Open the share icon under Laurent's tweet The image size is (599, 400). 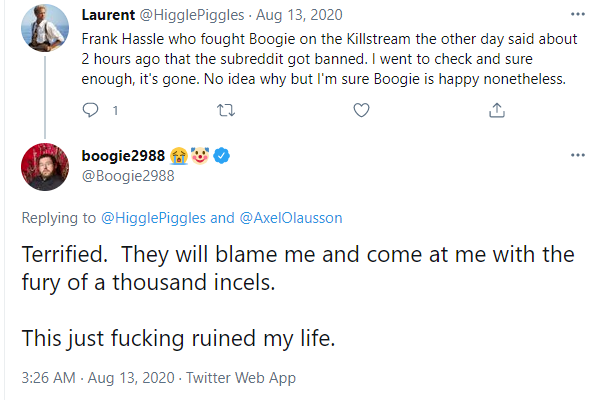tap(497, 110)
